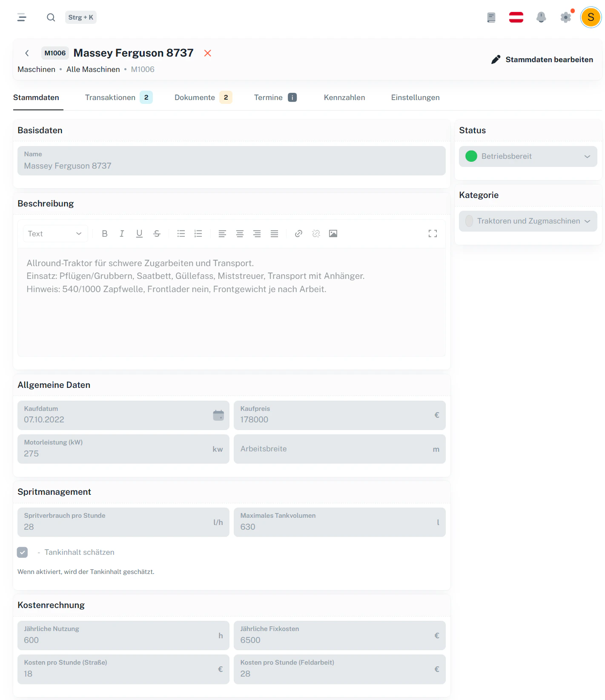Image resolution: width=605 pixels, height=700 pixels.
Task: Open Alle Maschinen from the breadcrumb
Action: (93, 69)
